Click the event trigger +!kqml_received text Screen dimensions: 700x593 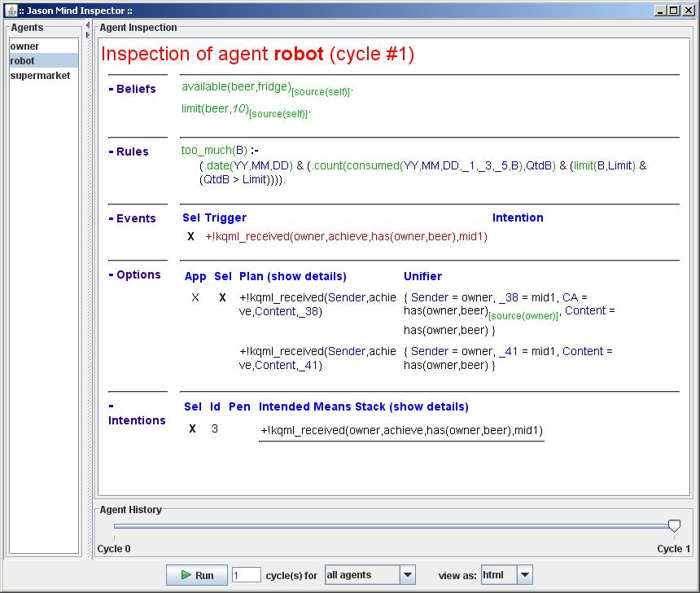[x=346, y=236]
